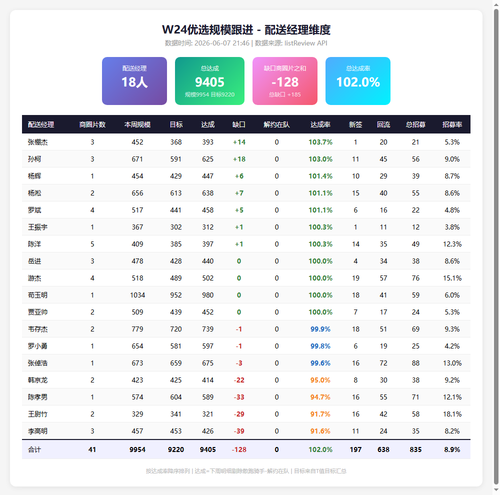
Task: Click the total row scale '9954'
Action: pos(137,450)
